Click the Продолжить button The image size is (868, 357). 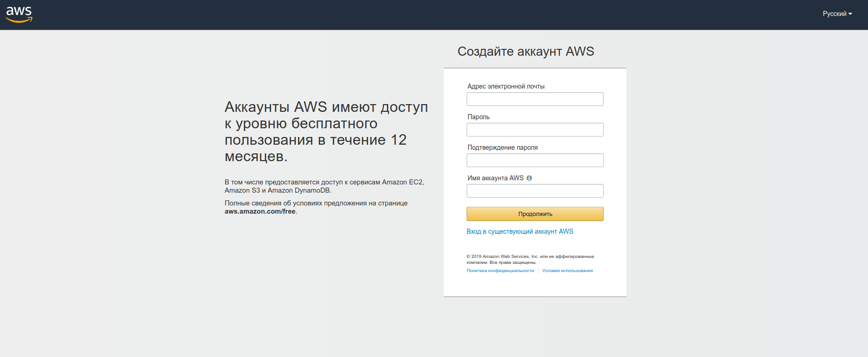coord(535,214)
